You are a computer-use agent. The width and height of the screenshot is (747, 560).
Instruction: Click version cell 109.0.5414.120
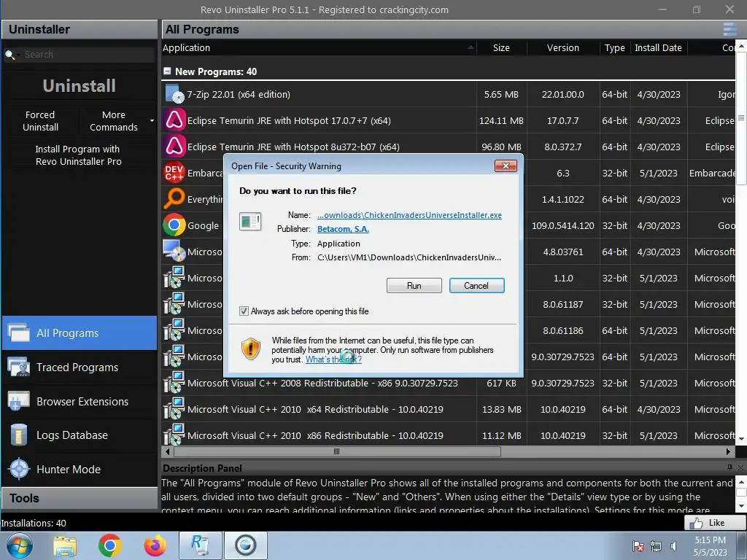coord(562,225)
